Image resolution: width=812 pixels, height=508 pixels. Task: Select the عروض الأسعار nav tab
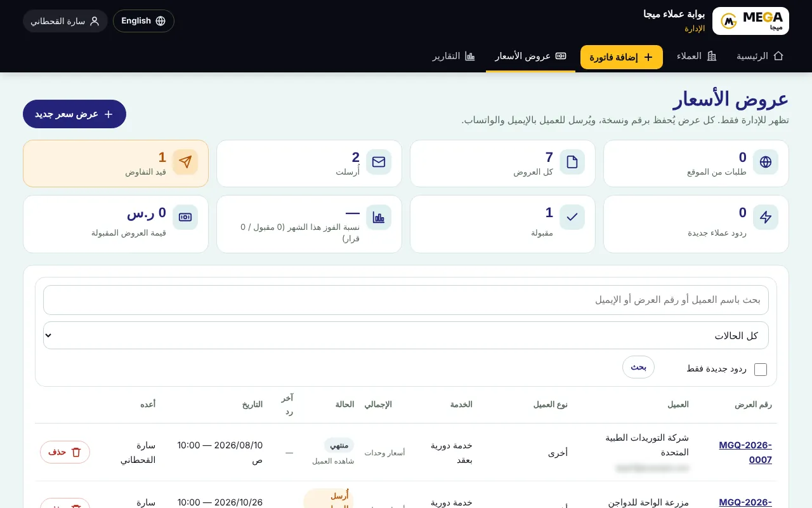click(530, 56)
